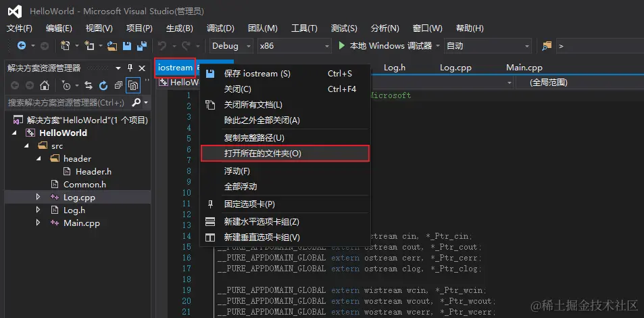This screenshot has height=318, width=644.
Task: Open the 视图(V) menu
Action: (99, 28)
